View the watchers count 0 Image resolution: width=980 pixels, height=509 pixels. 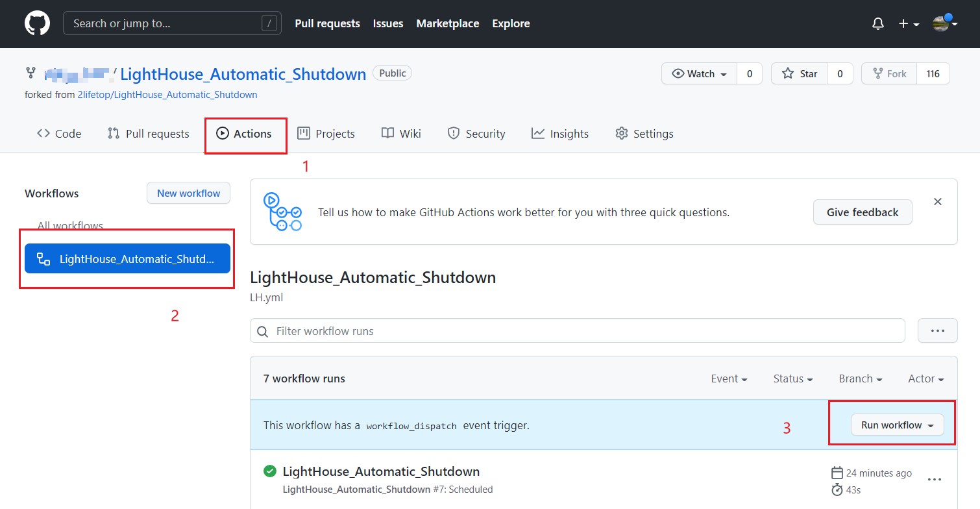click(750, 74)
